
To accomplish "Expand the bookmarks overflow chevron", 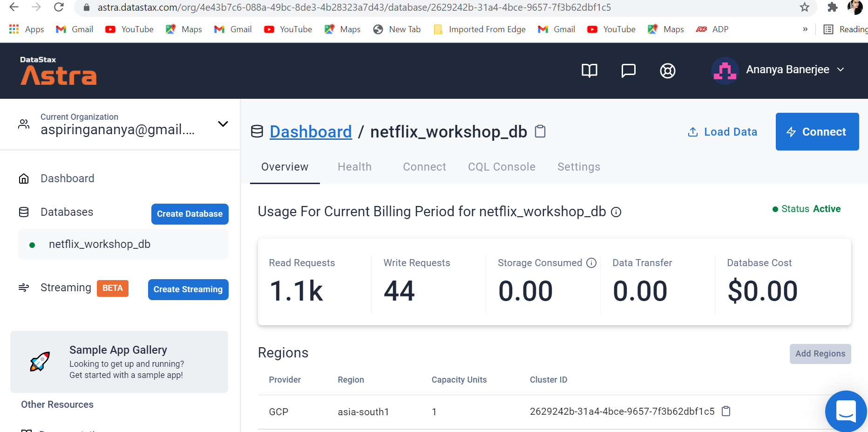I will [x=805, y=29].
